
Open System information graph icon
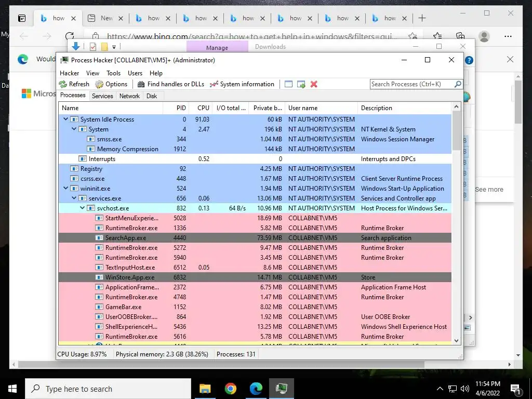point(214,84)
